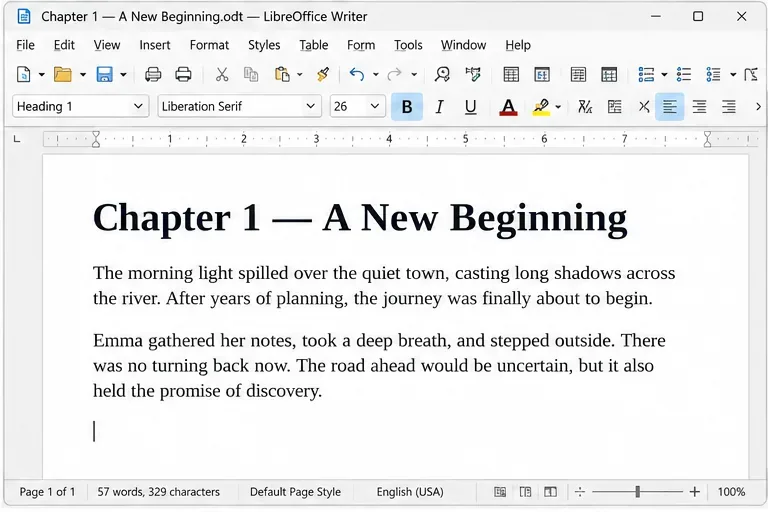The image size is (768, 512).
Task: Toggle Align Right
Action: pyautogui.click(x=729, y=106)
